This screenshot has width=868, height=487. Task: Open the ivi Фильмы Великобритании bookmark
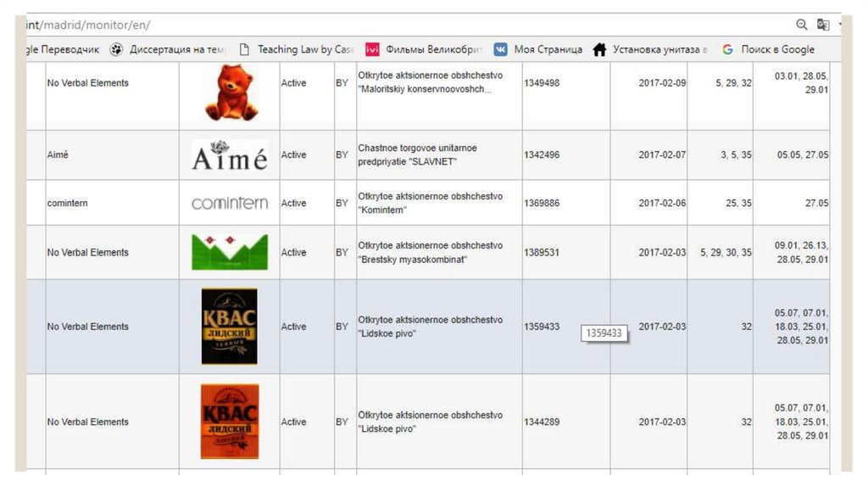[433, 49]
